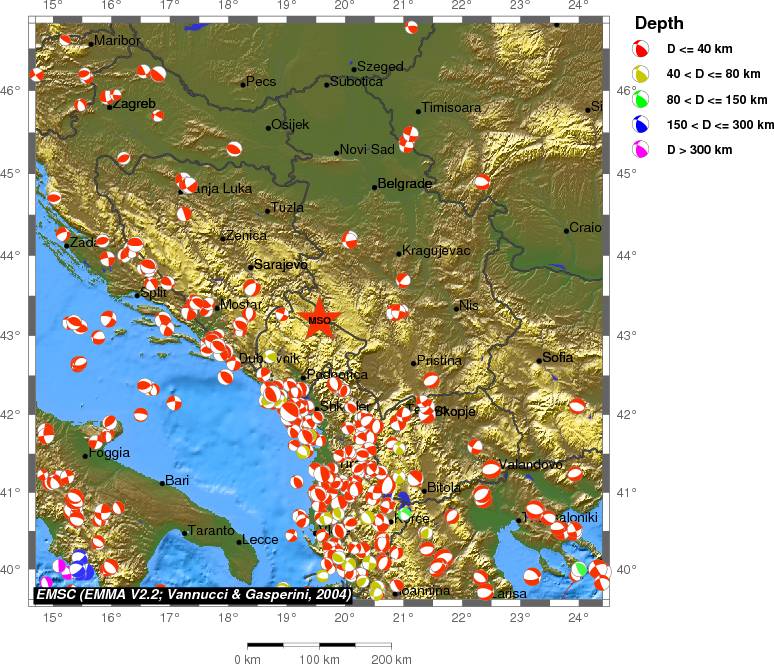Click the Depth legend title
The height and width of the screenshot is (664, 774).
(659, 23)
